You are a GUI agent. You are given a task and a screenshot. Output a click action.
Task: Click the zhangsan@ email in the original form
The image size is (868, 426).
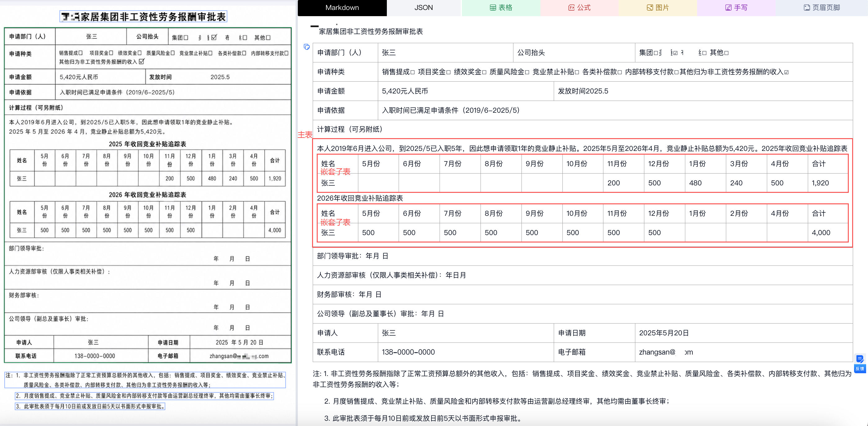(239, 356)
